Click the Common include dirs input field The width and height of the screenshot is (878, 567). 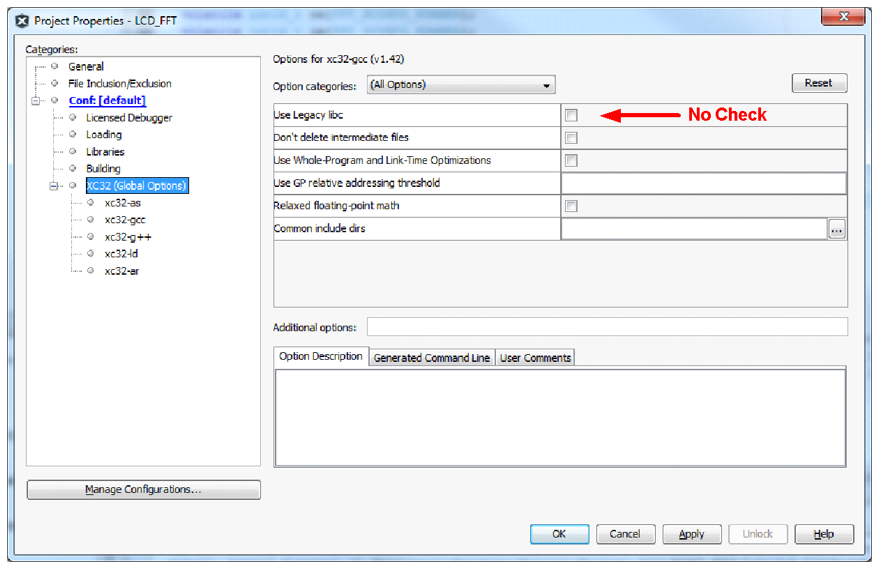tap(694, 229)
